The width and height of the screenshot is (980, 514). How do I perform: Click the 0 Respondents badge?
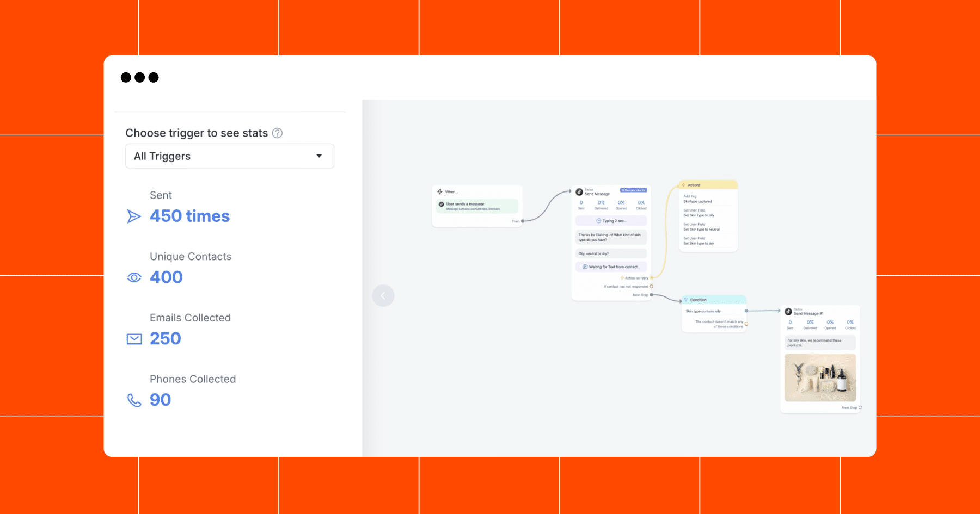(x=633, y=190)
